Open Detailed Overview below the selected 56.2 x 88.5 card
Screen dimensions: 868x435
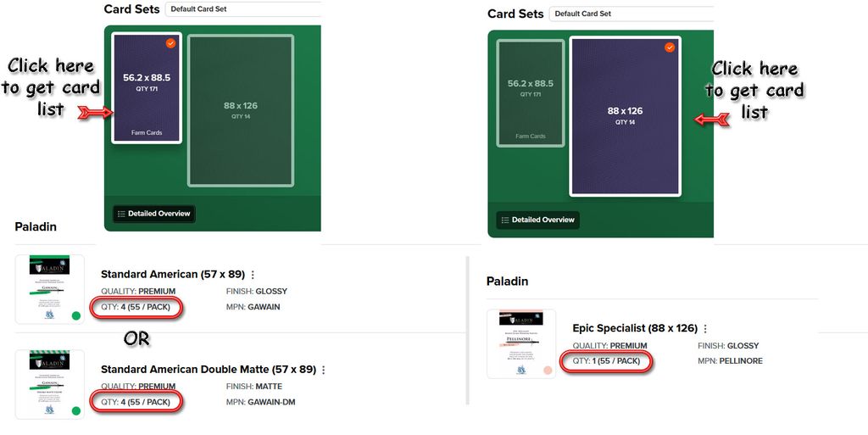(x=153, y=214)
